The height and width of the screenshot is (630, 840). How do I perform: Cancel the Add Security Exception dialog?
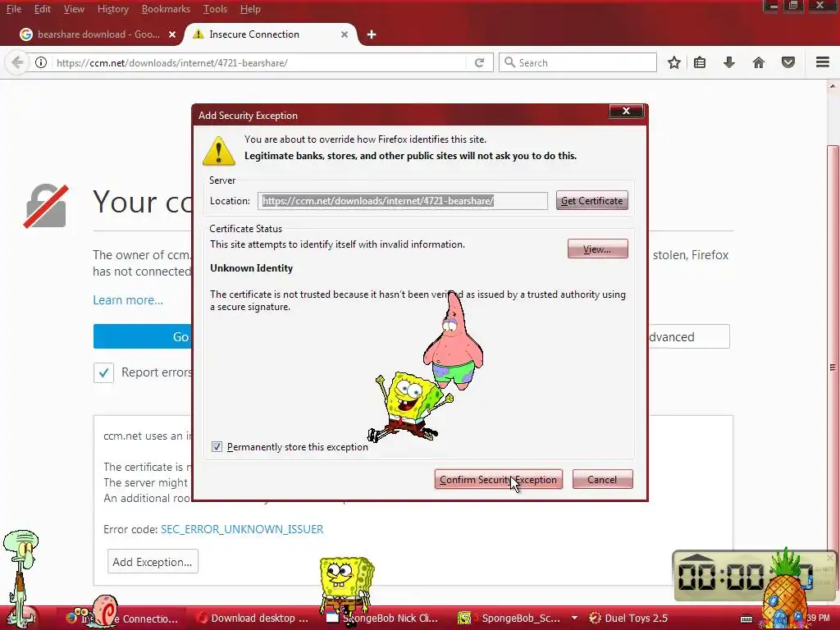click(602, 479)
